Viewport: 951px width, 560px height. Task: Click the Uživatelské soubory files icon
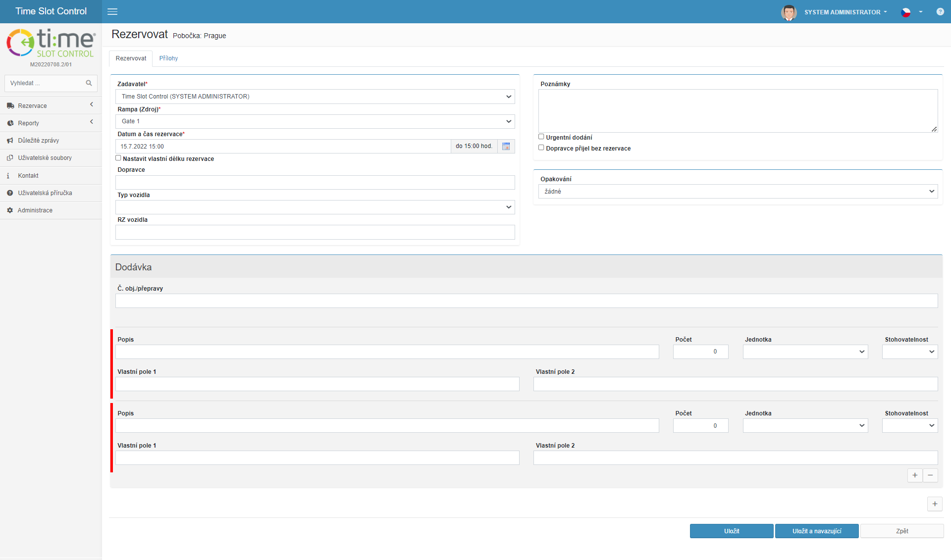click(10, 158)
